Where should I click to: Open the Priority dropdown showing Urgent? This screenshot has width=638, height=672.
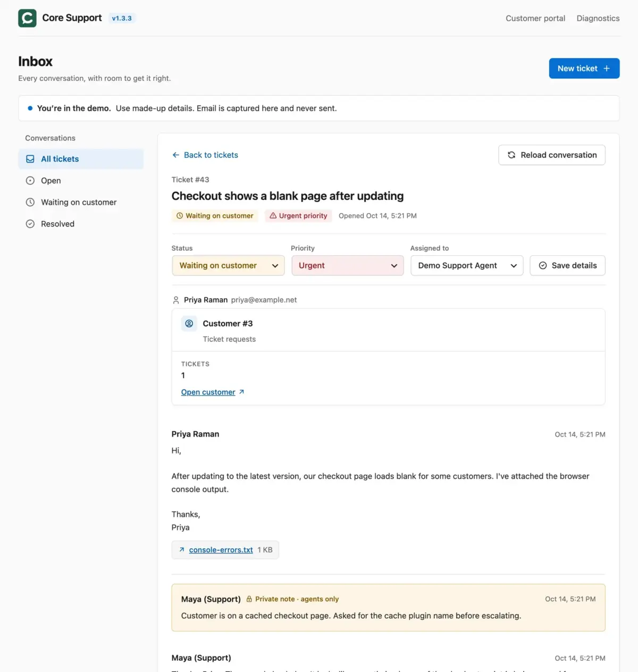point(348,266)
